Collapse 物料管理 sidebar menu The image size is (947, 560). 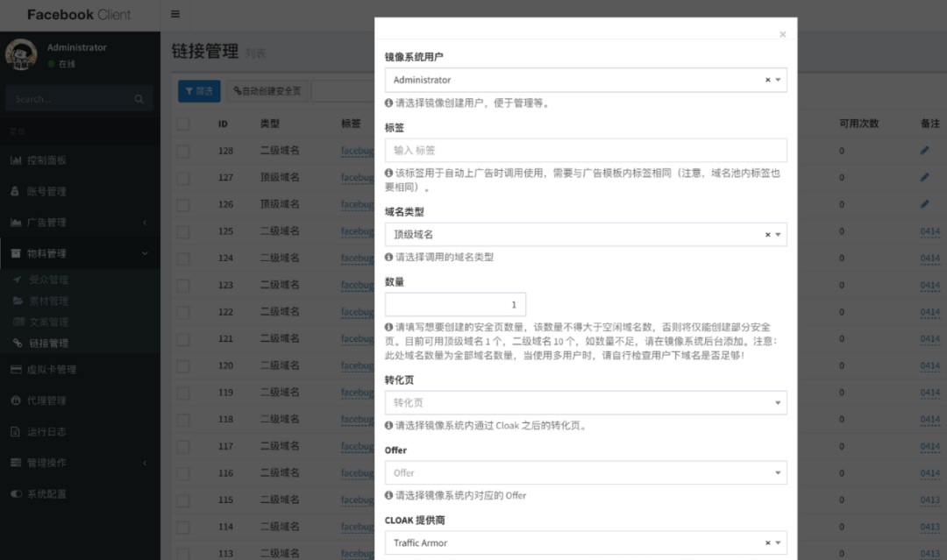(x=80, y=253)
